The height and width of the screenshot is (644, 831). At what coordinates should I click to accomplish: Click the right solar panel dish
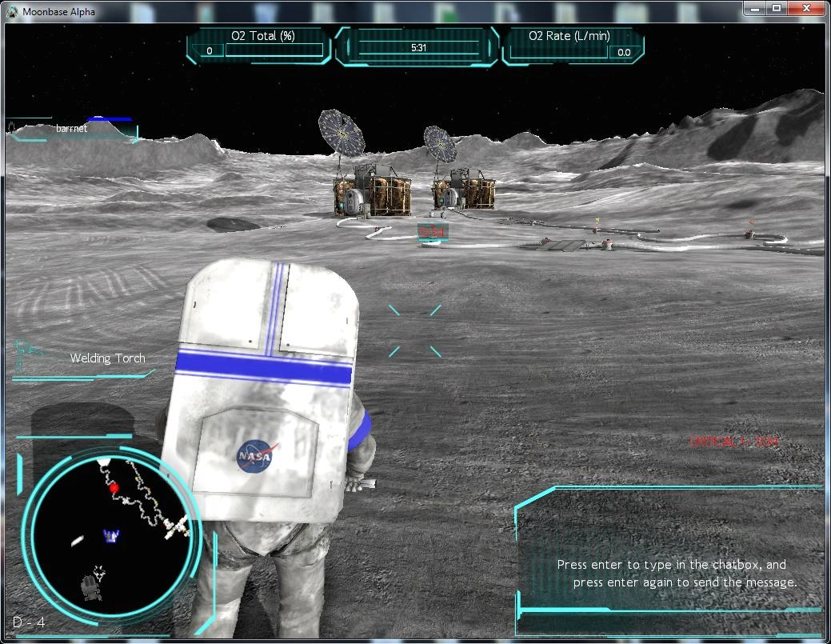[x=440, y=144]
